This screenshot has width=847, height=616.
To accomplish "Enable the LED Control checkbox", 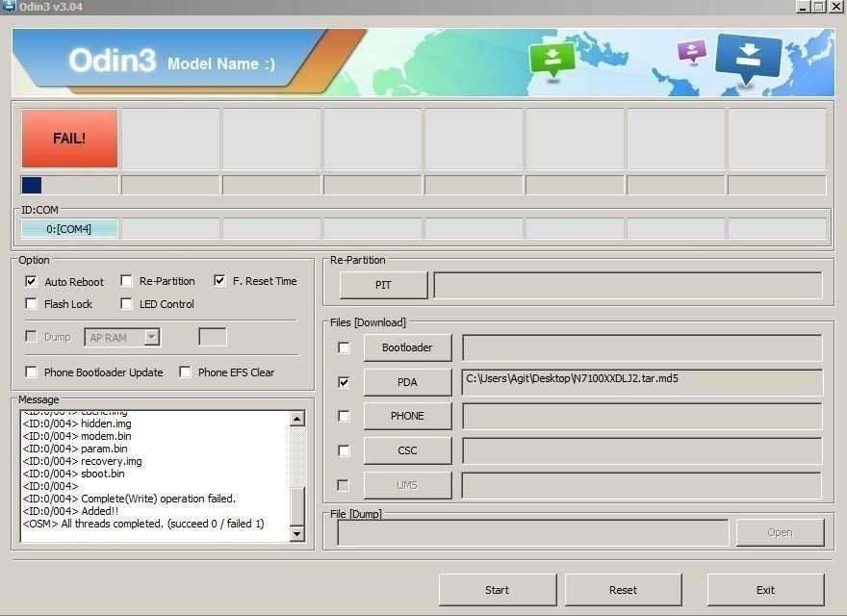I will pos(126,304).
